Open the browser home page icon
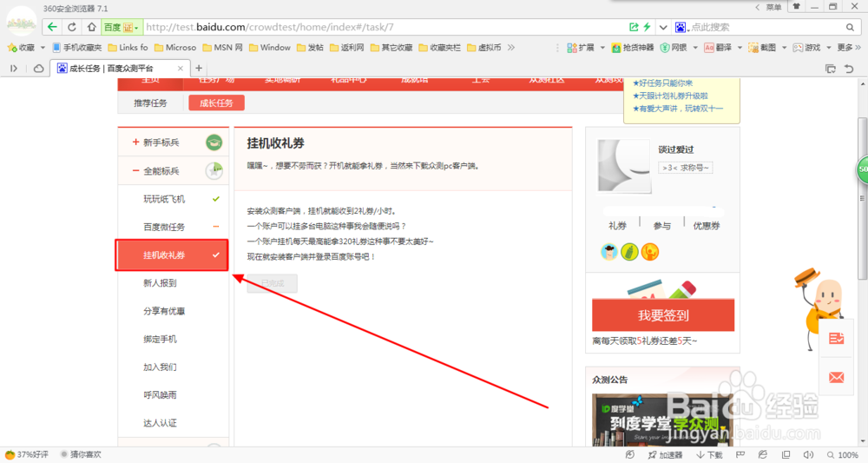Image resolution: width=868 pixels, height=463 pixels. point(91,27)
